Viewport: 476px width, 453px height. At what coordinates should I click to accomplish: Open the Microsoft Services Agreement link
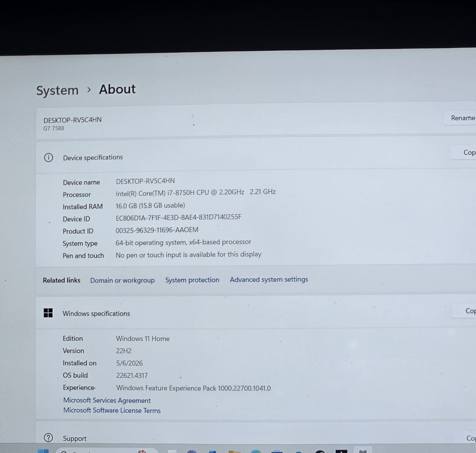click(107, 400)
